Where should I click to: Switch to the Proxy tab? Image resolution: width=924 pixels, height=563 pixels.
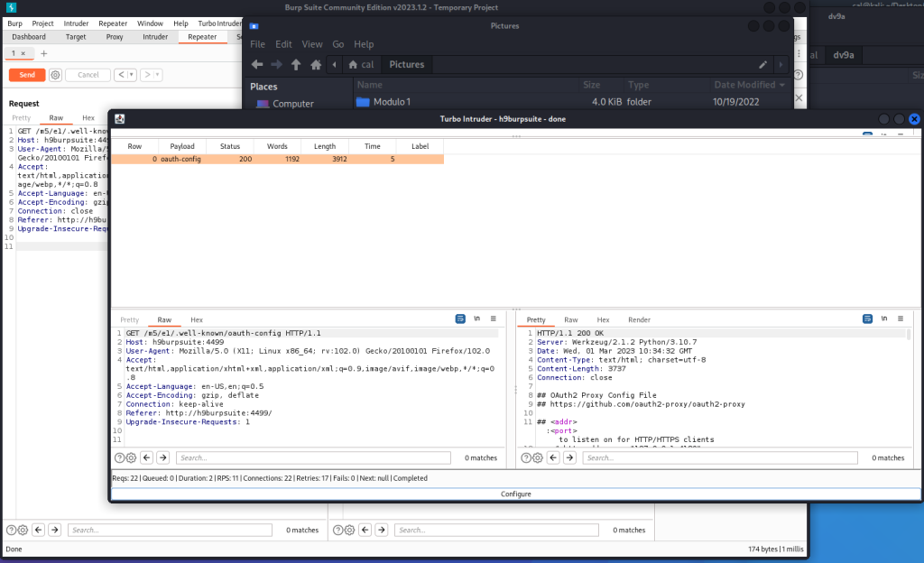[115, 36]
